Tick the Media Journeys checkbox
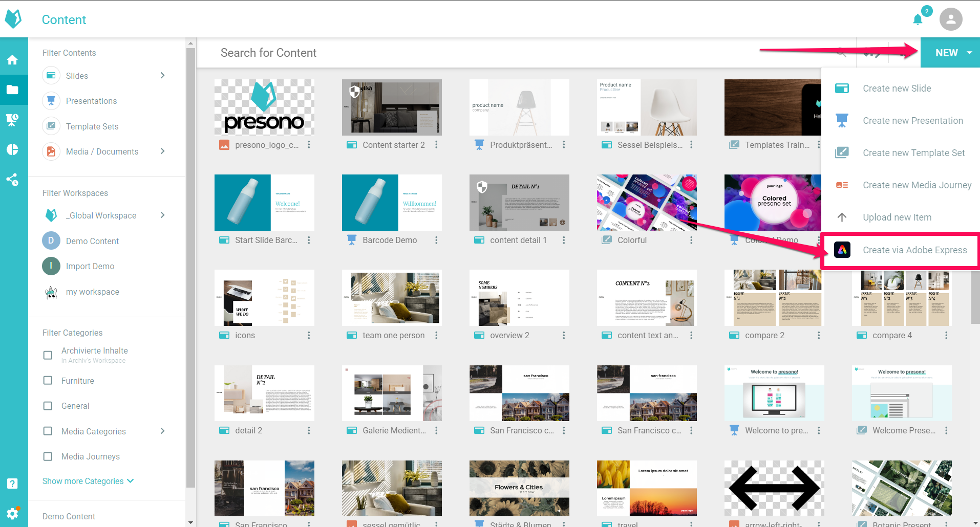The image size is (980, 527). pyautogui.click(x=48, y=456)
